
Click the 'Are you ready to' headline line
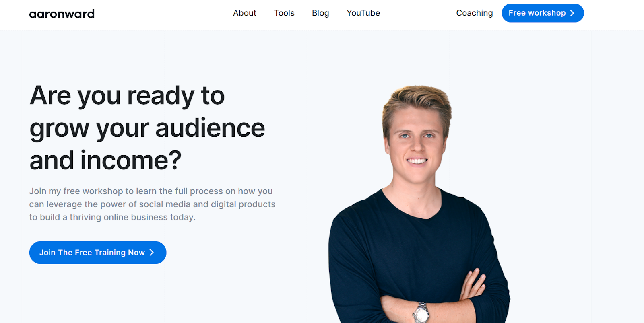(127, 96)
